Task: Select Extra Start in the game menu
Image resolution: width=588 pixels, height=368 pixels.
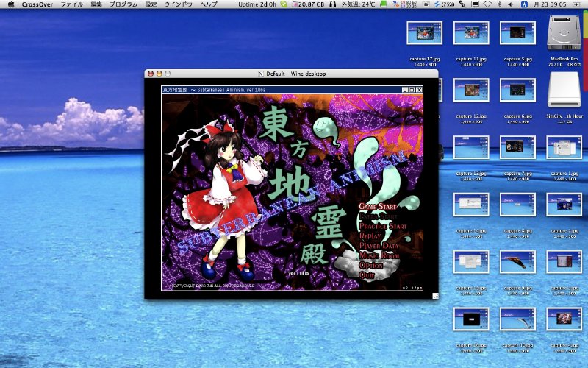Action: (x=378, y=216)
